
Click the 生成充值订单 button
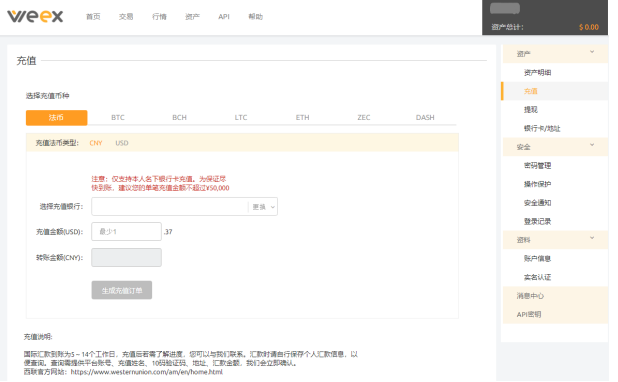coord(122,290)
